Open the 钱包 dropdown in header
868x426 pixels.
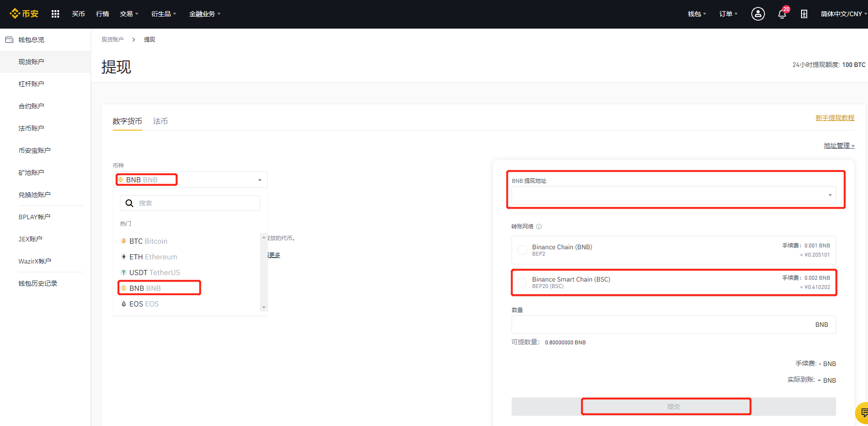coord(697,14)
